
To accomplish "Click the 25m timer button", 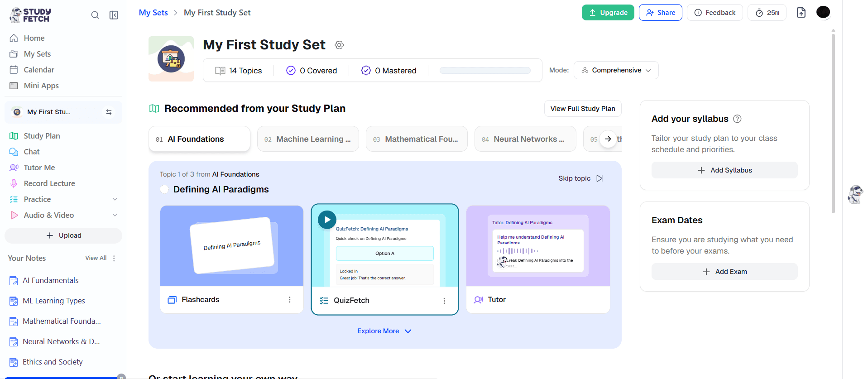I will [x=767, y=13].
